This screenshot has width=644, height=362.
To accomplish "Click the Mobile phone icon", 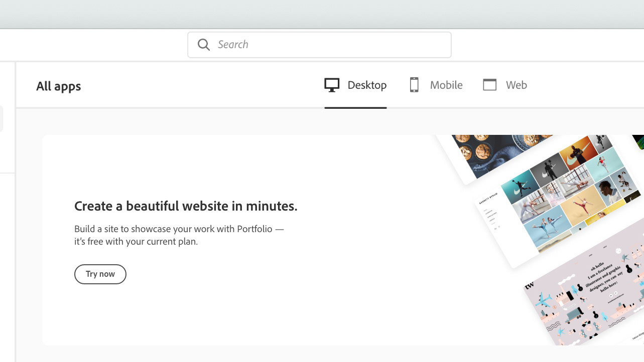I will pyautogui.click(x=414, y=85).
